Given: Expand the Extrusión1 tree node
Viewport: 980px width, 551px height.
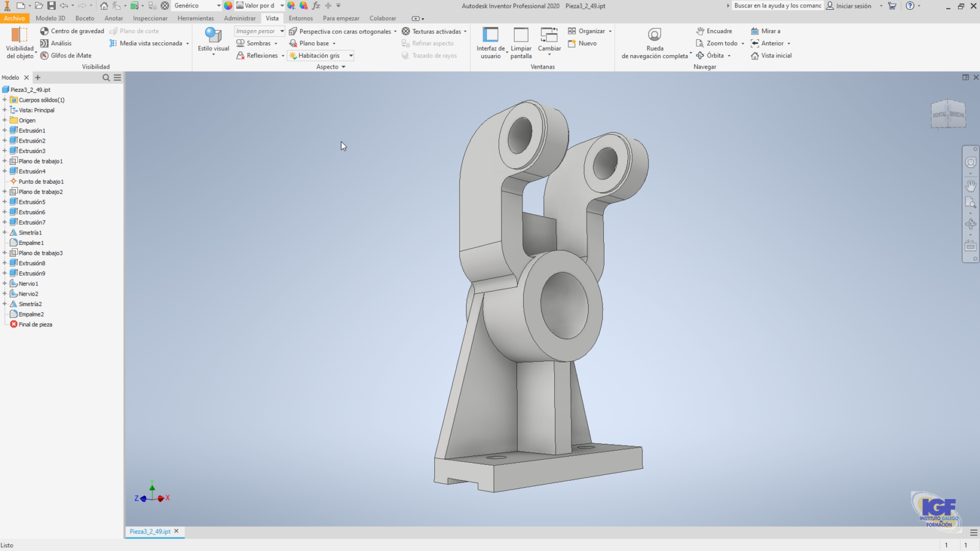Looking at the screenshot, I should 5,130.
